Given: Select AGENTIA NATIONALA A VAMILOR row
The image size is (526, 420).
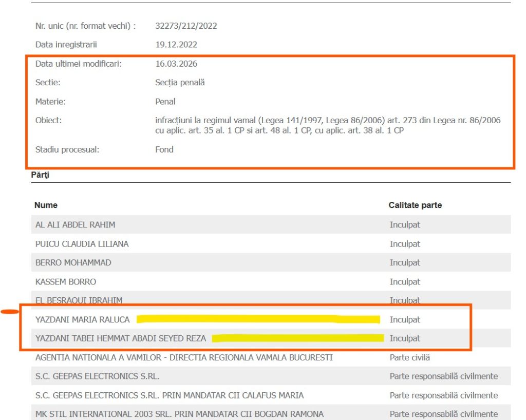Looking at the screenshot, I should (x=271, y=357).
